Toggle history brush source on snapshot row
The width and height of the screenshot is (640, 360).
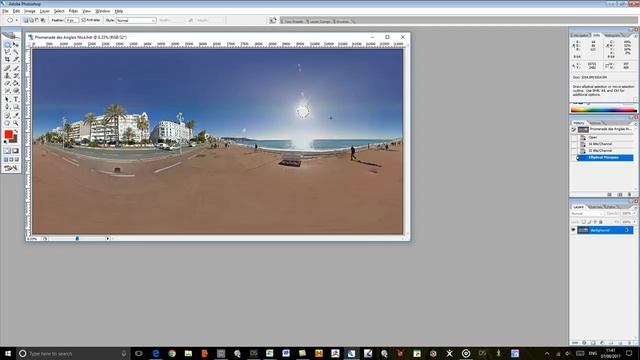click(573, 129)
